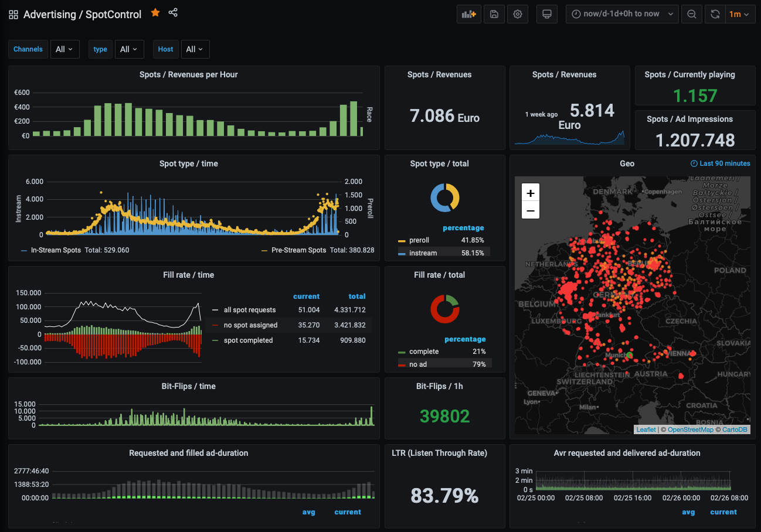Open dashboard settings gear

518,14
